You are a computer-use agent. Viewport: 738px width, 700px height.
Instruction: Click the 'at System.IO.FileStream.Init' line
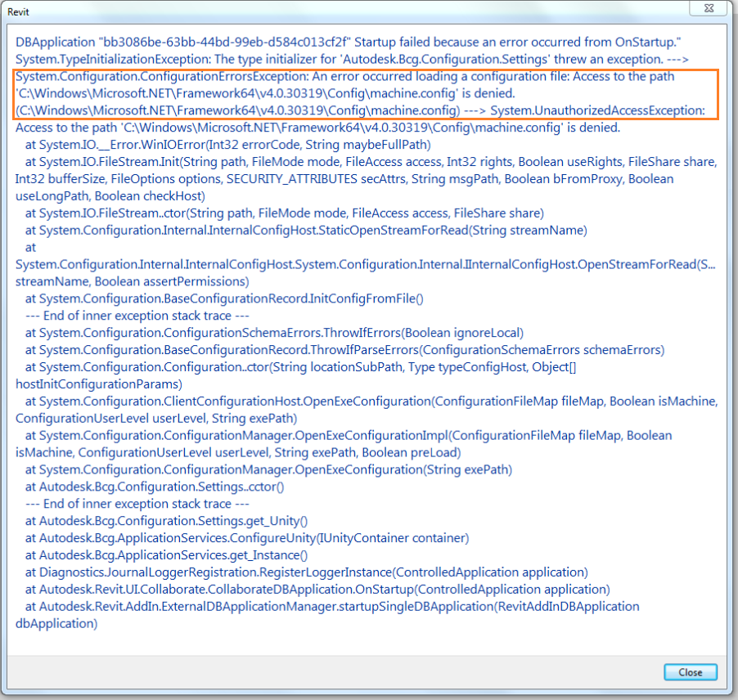pyautogui.click(x=371, y=162)
